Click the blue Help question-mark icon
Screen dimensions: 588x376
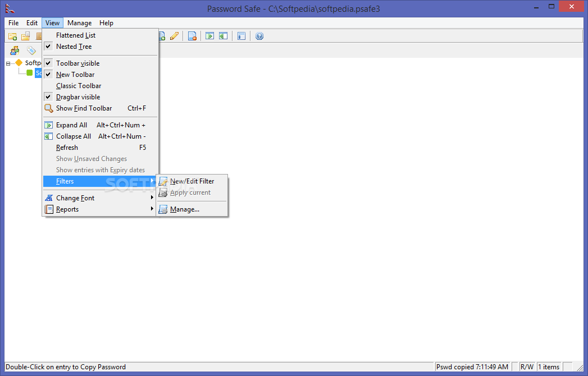coord(259,36)
